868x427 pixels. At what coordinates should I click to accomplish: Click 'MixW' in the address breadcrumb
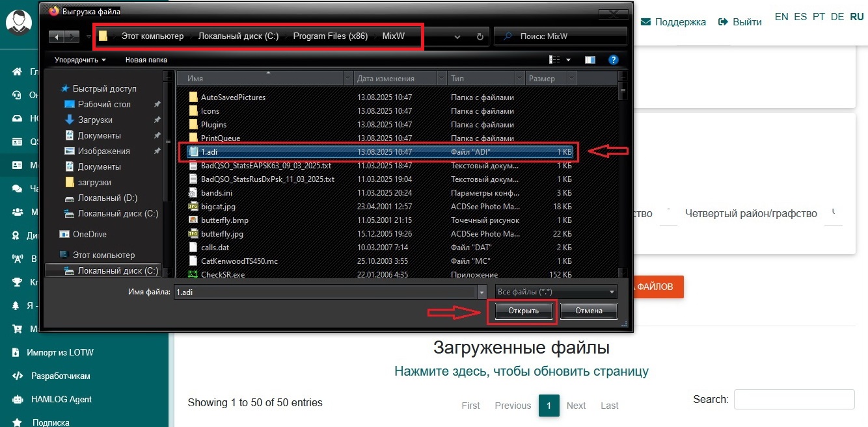pyautogui.click(x=393, y=36)
